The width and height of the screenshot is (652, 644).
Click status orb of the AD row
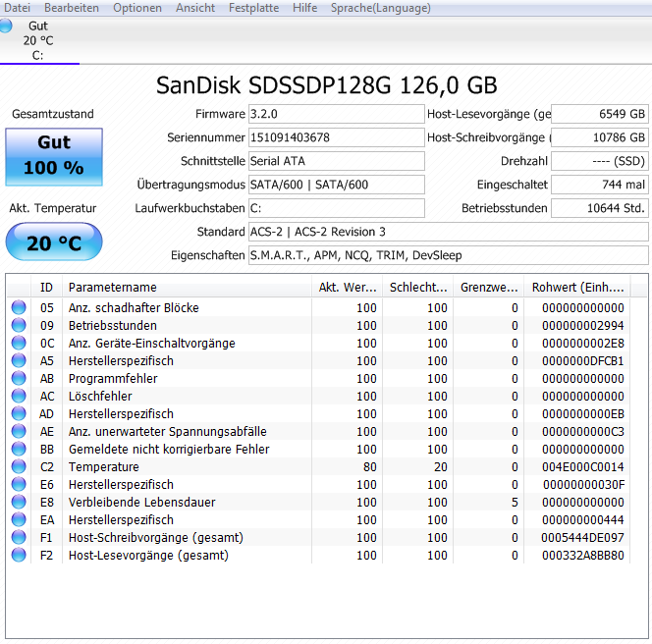click(19, 413)
